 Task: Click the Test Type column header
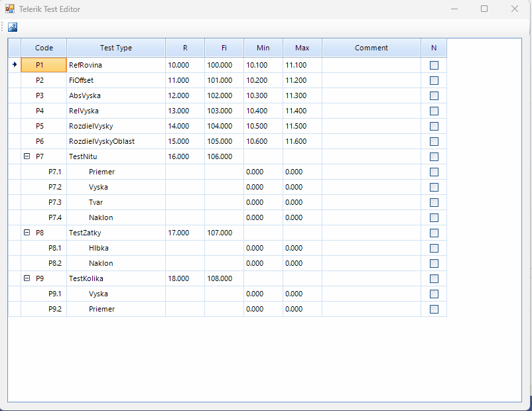116,48
